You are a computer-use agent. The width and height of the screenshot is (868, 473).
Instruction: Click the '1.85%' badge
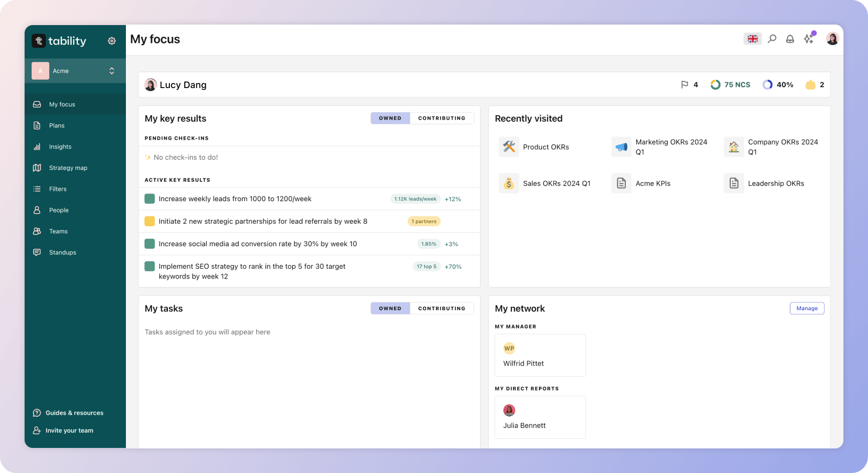coord(429,244)
